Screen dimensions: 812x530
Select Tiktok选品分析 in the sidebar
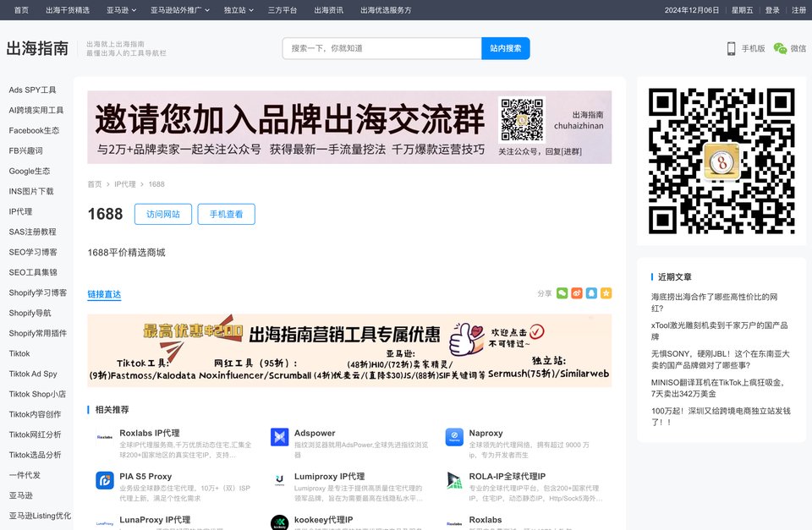tap(35, 455)
